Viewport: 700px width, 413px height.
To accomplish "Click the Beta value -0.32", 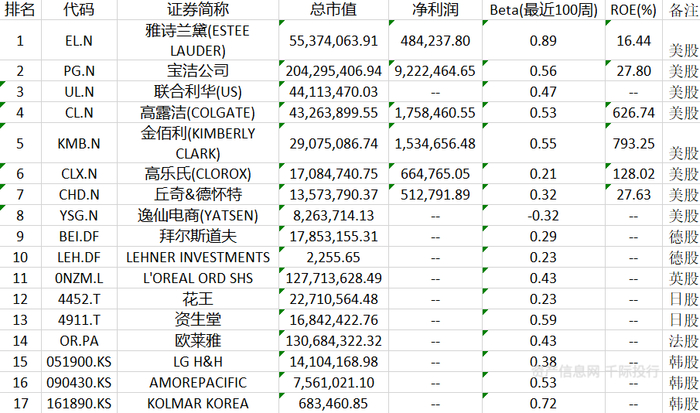I will pyautogui.click(x=543, y=216).
